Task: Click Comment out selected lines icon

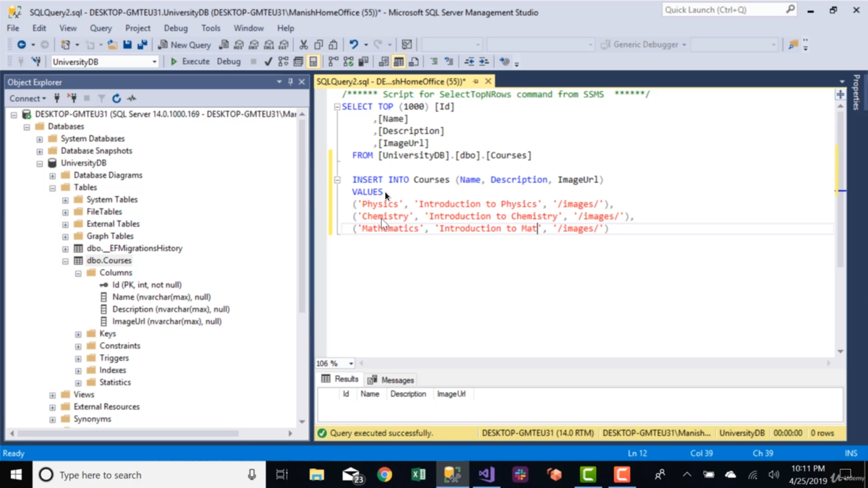Action: (x=433, y=62)
